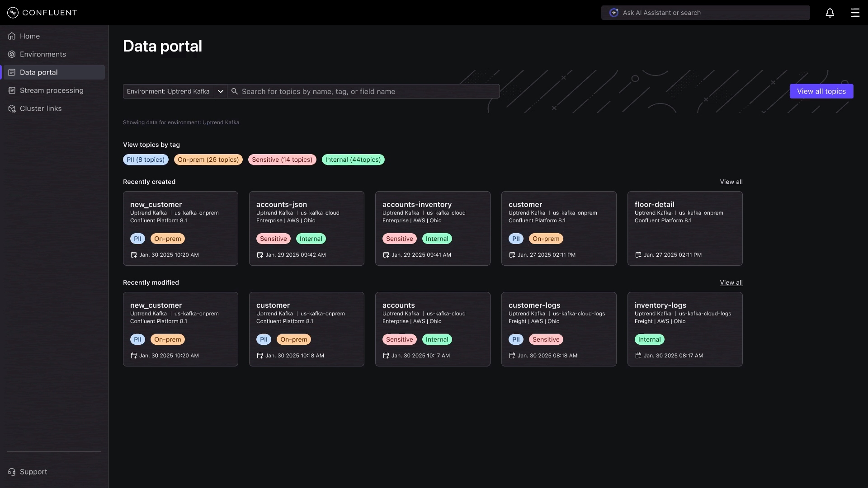
Task: Expand the Environment dropdown chevron
Action: pyautogui.click(x=220, y=91)
